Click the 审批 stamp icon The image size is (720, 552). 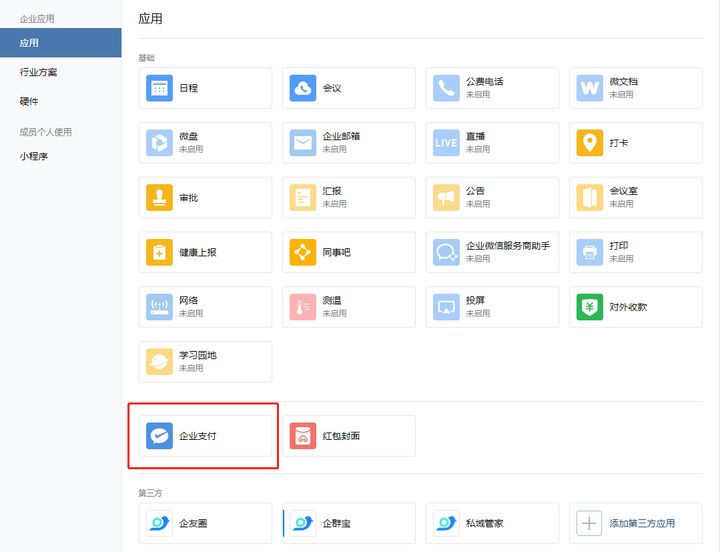point(159,198)
